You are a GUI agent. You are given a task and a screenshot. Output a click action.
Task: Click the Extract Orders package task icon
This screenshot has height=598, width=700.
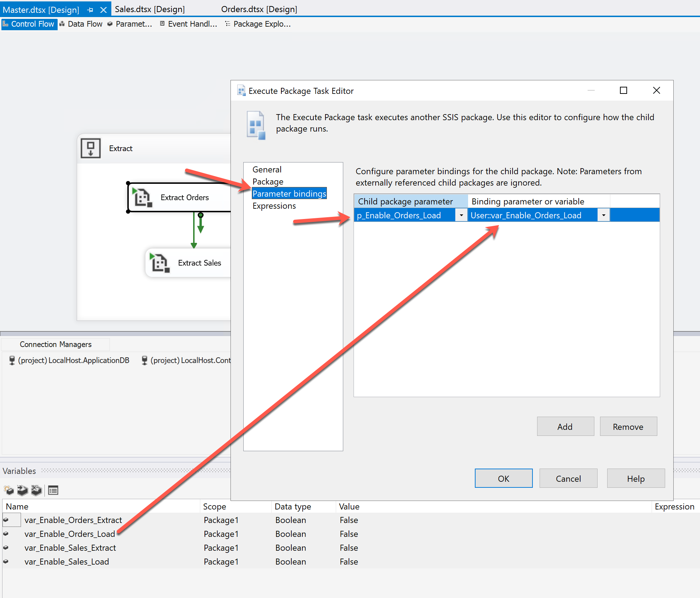[142, 197]
